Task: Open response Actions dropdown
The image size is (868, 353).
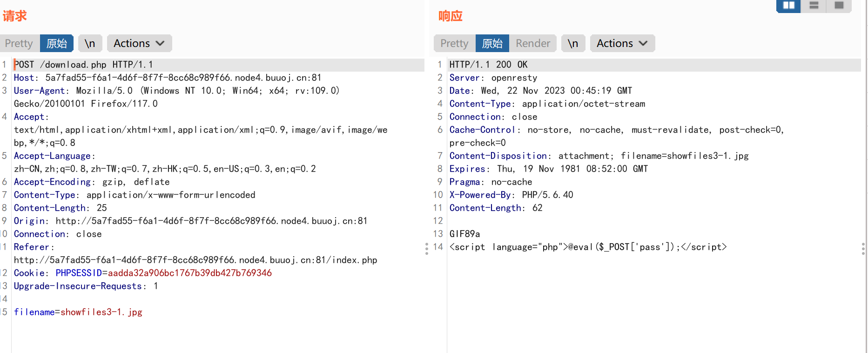Action: click(622, 43)
